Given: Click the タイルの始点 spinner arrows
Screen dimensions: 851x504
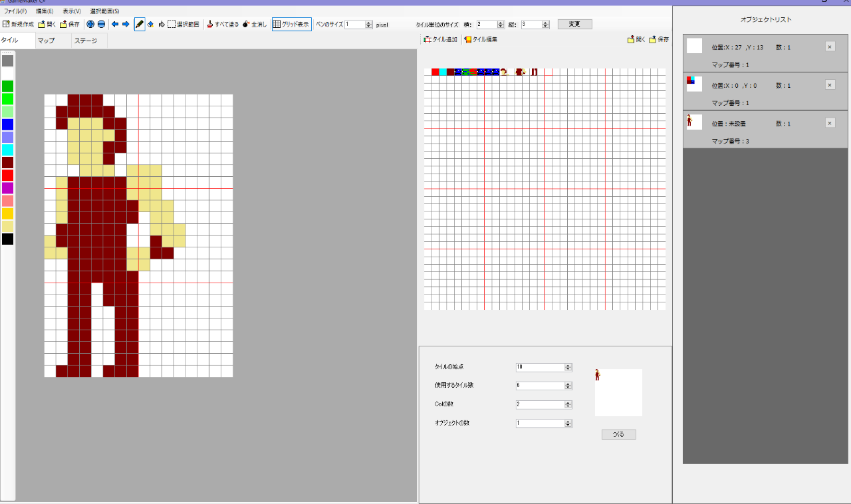Looking at the screenshot, I should pyautogui.click(x=568, y=367).
